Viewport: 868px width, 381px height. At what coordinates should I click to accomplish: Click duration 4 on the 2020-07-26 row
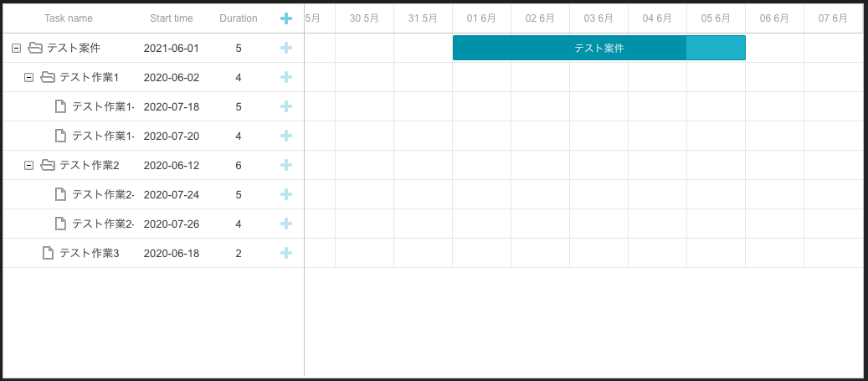click(x=239, y=224)
